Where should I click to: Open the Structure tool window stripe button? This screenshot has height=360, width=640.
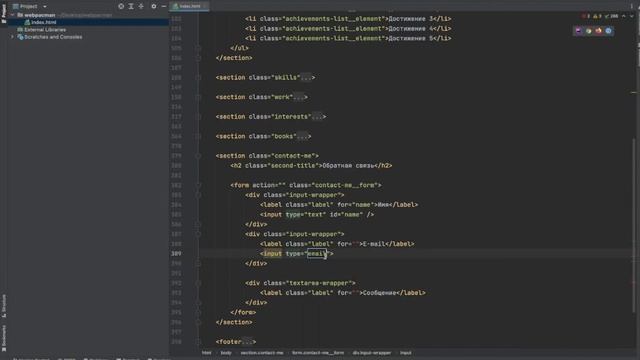tap(4, 306)
